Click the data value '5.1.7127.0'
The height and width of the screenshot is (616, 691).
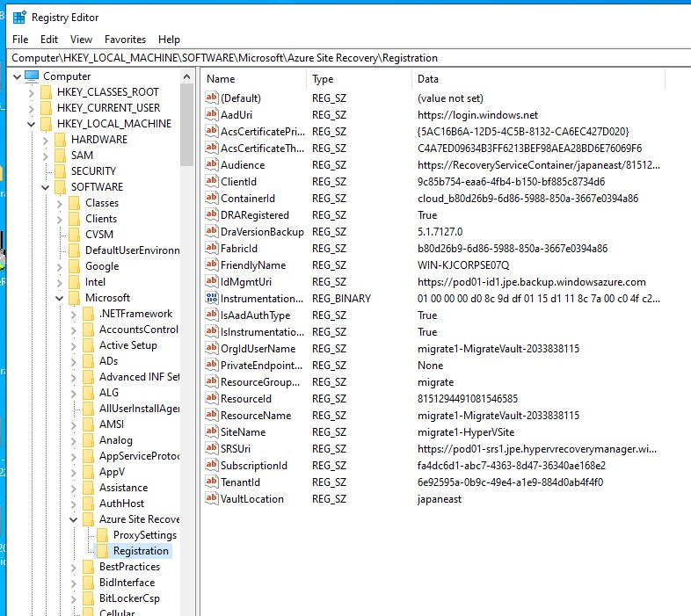[440, 232]
